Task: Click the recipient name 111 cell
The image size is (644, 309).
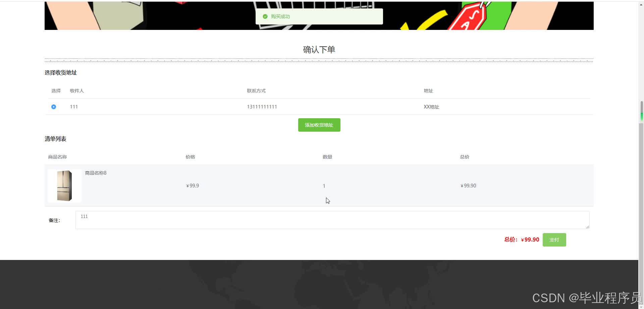Action: point(74,107)
